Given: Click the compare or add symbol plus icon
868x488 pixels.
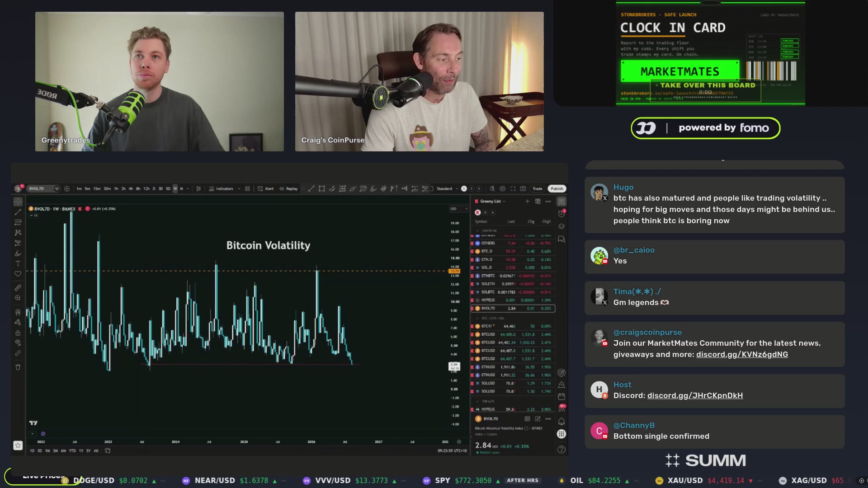Looking at the screenshot, I should pyautogui.click(x=67, y=188).
